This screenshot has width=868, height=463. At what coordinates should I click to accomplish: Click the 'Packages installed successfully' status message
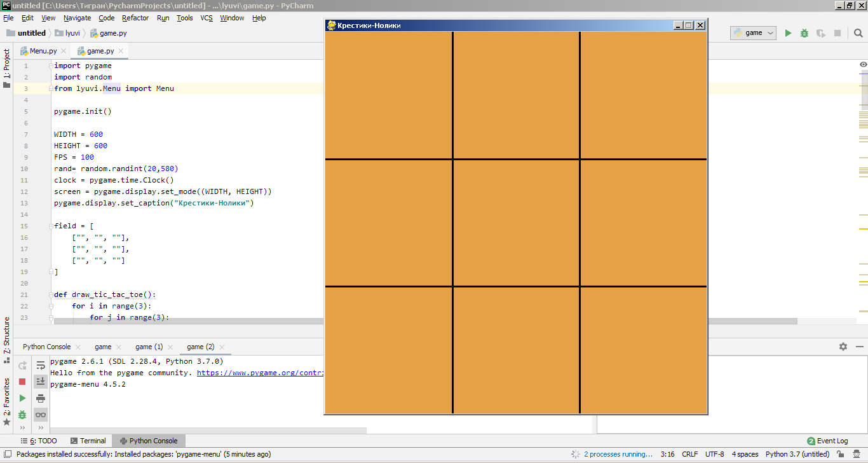pyautogui.click(x=144, y=454)
